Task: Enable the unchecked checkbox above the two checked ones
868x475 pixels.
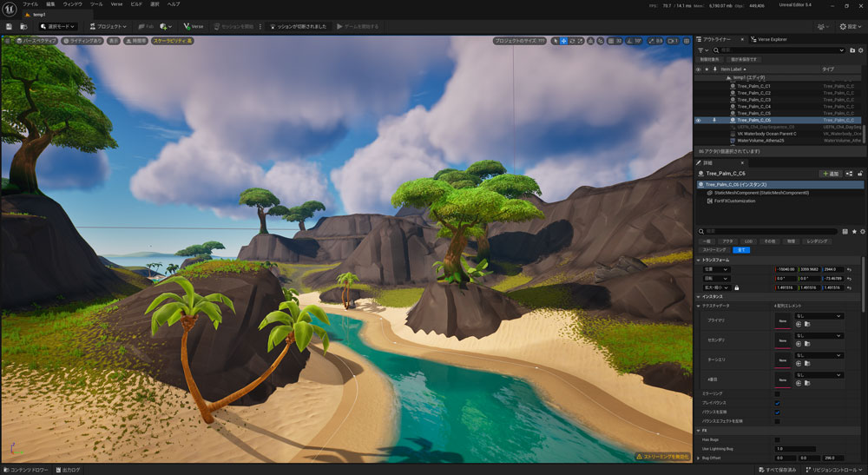Action: click(777, 394)
